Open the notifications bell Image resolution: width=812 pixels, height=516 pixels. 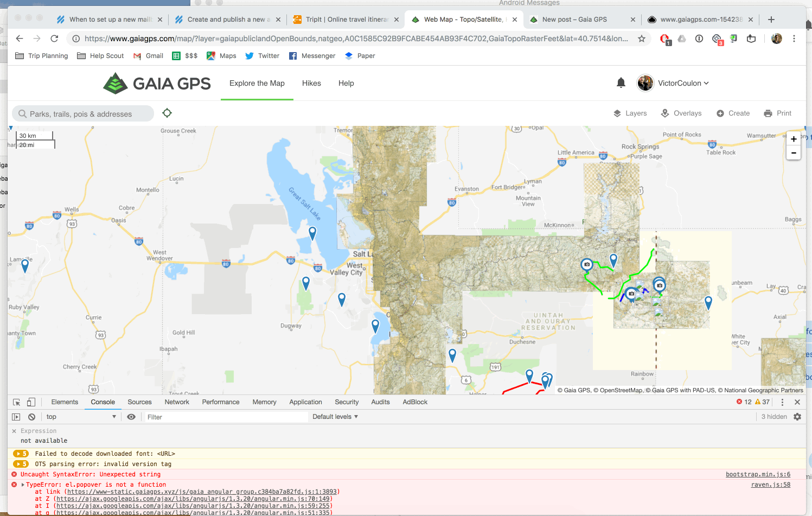[x=621, y=83]
